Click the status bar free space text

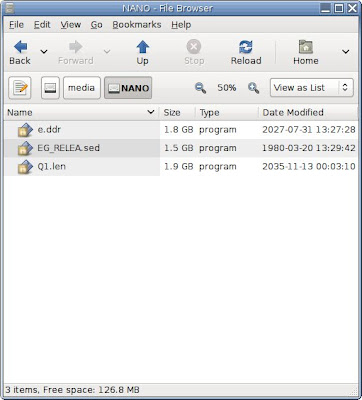(x=91, y=390)
